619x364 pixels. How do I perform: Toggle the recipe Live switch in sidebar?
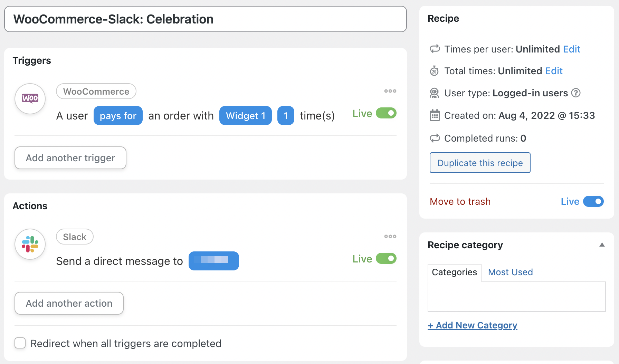(x=593, y=201)
